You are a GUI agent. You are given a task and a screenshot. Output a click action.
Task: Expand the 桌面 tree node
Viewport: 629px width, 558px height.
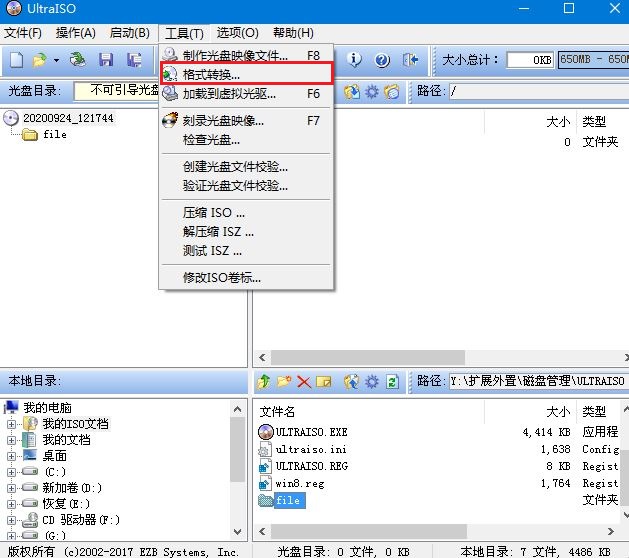point(11,456)
